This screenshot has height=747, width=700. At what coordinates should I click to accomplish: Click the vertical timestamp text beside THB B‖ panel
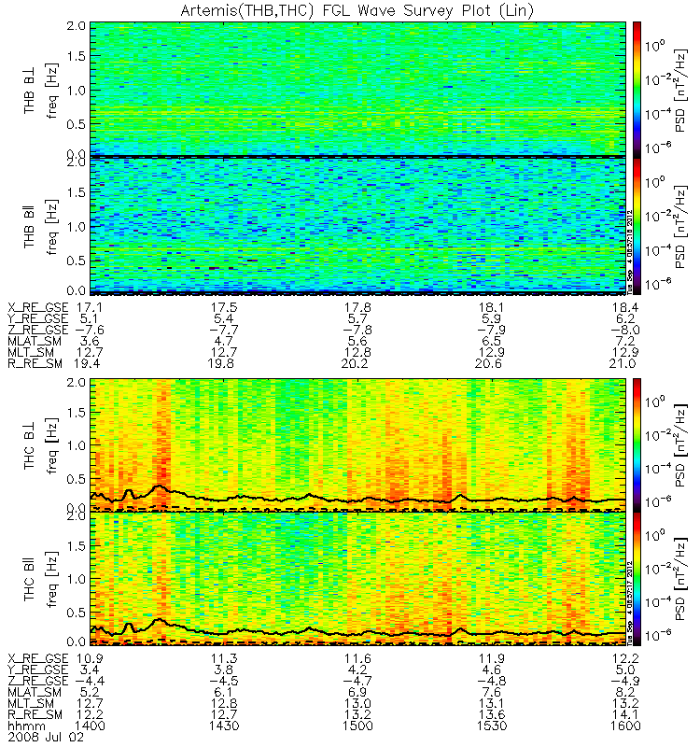point(629,251)
